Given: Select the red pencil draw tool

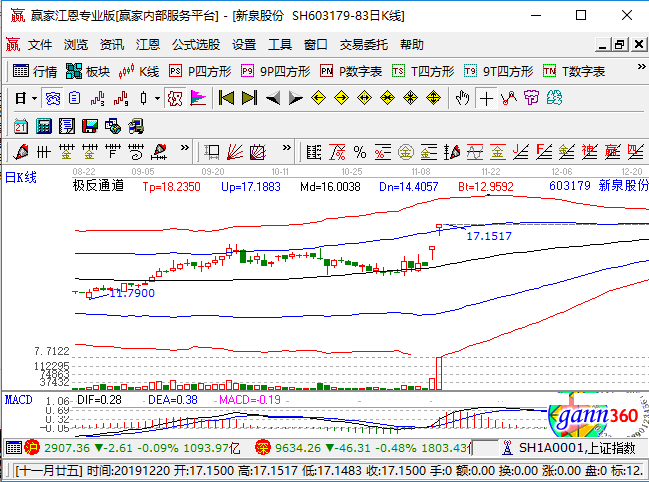Looking at the screenshot, I should coord(21,152).
